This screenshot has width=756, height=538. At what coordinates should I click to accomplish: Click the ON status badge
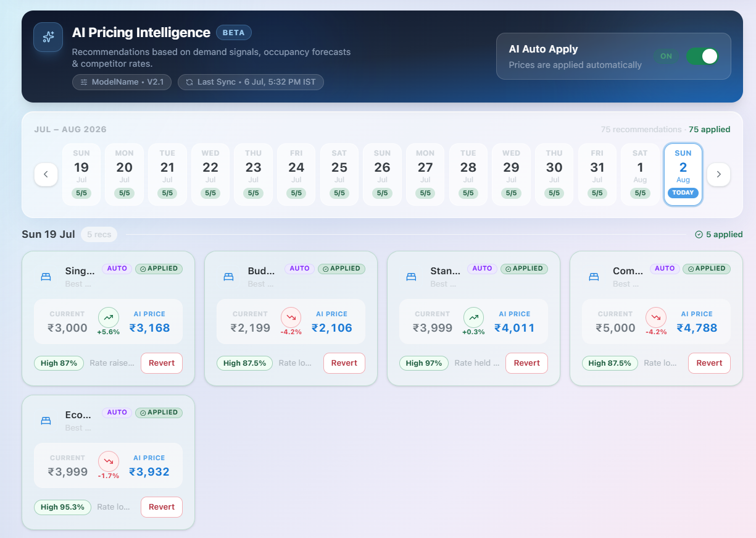(667, 56)
